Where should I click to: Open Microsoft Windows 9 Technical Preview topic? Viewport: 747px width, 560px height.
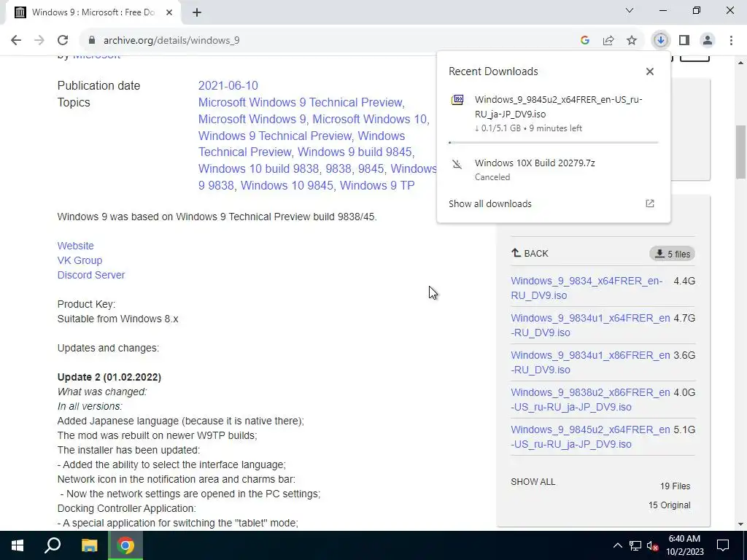[x=300, y=102]
